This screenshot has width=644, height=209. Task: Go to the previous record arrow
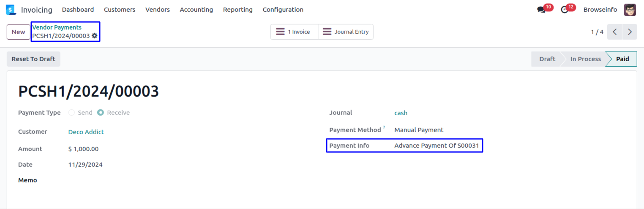[615, 32]
